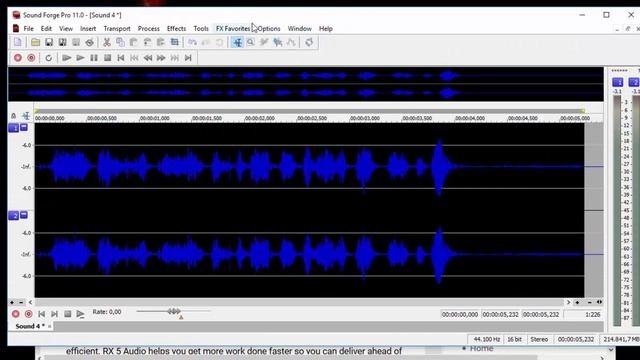
Task: Click the 00:00:02,000 mark on the time ruler
Action: pyautogui.click(x=260, y=118)
